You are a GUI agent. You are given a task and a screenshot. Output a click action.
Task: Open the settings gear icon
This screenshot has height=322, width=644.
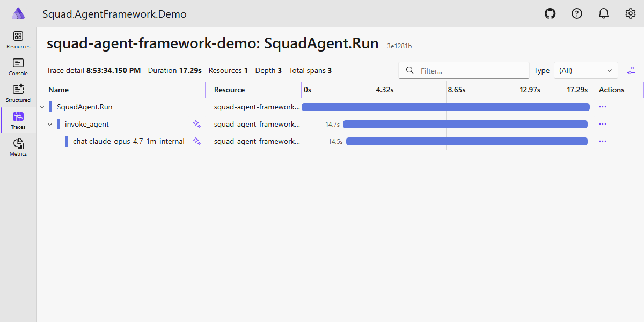pos(631,14)
